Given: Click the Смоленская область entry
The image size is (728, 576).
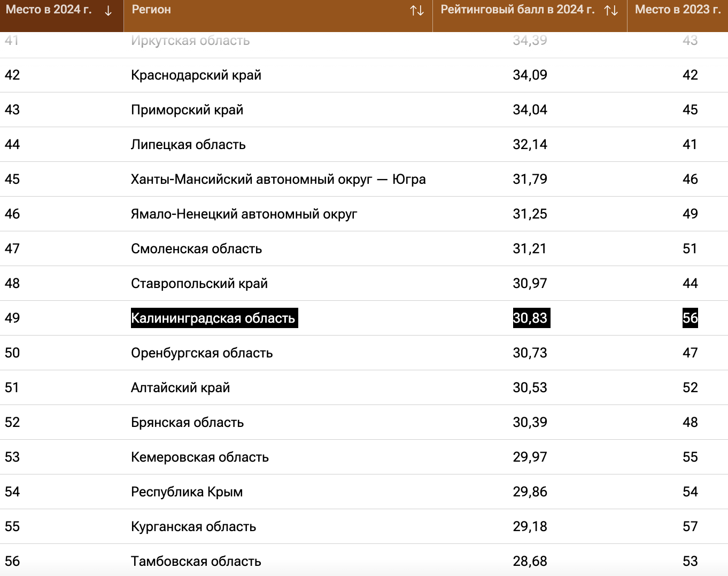Looking at the screenshot, I should click(196, 248).
